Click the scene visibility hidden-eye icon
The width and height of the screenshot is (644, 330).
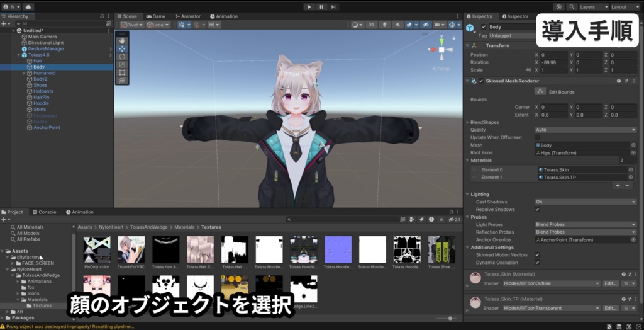click(x=426, y=25)
